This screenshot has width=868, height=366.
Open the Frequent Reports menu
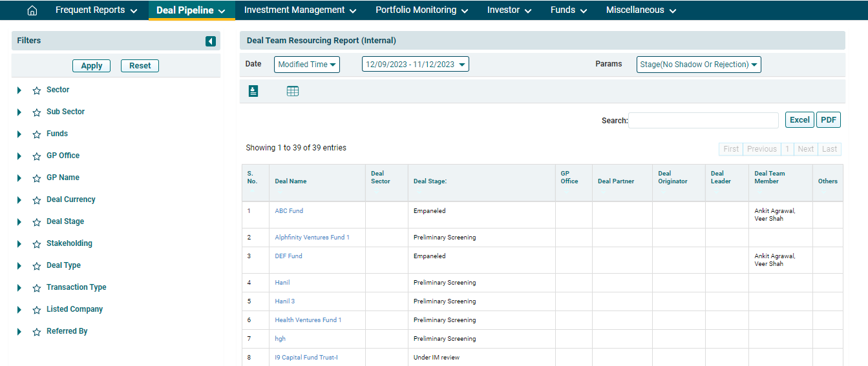[x=96, y=10]
